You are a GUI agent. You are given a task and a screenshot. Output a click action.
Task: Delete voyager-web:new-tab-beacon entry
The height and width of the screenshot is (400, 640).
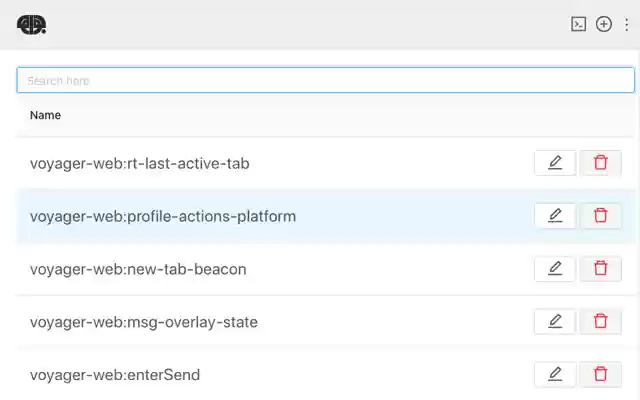coord(600,269)
